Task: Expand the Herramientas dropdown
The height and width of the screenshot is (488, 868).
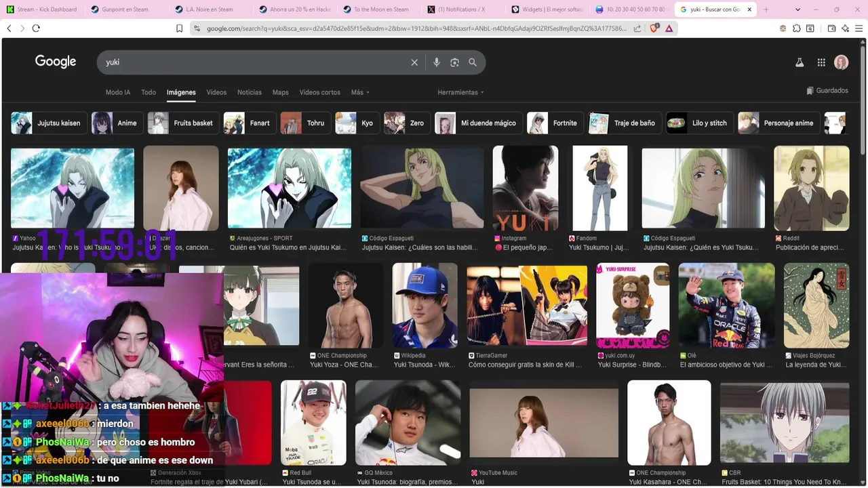Action: tap(460, 92)
